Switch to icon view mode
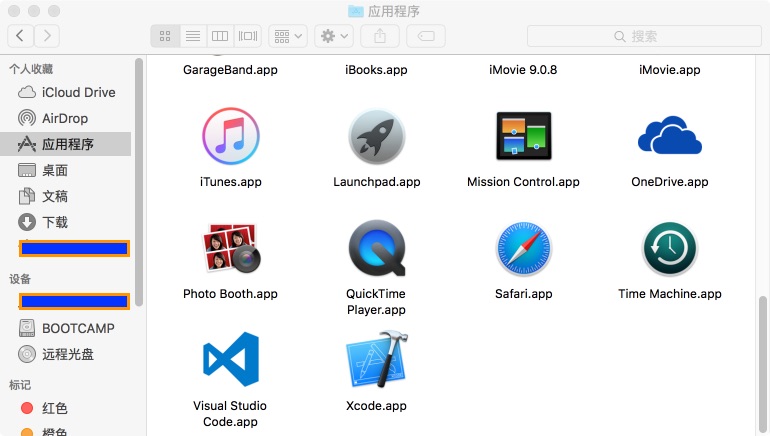Image resolution: width=770 pixels, height=436 pixels. tap(165, 36)
